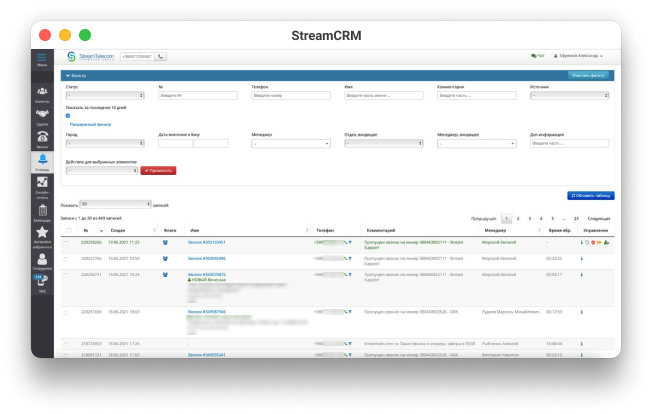
Task: Click the red Применить button
Action: click(x=158, y=170)
